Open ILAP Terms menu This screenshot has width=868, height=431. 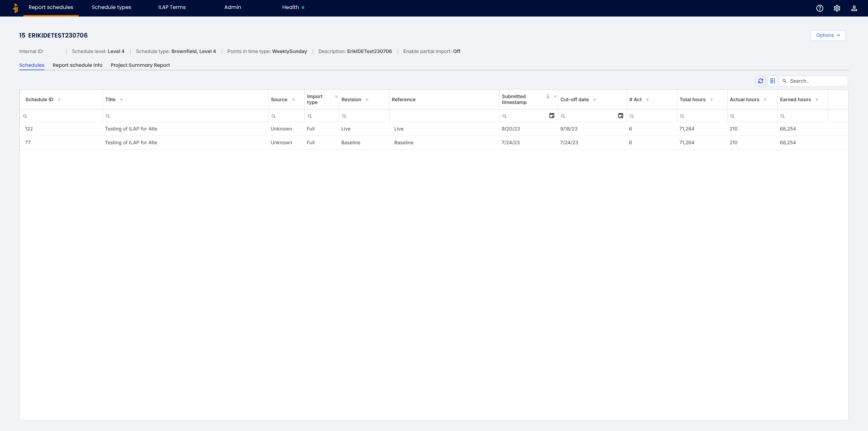click(172, 7)
